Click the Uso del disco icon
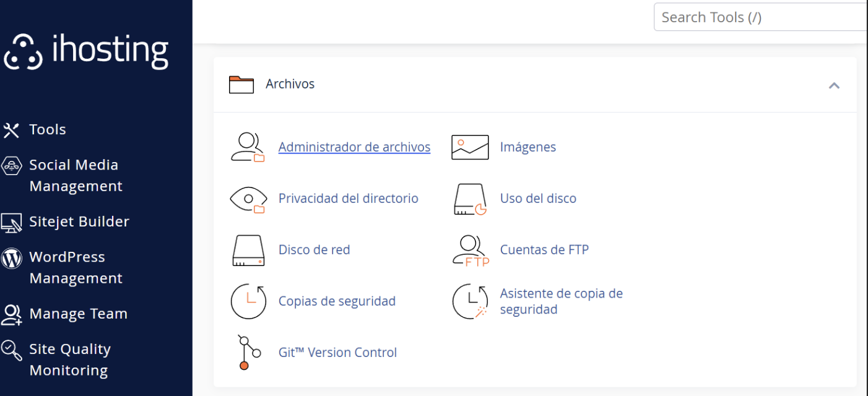The height and width of the screenshot is (396, 868). 470,199
